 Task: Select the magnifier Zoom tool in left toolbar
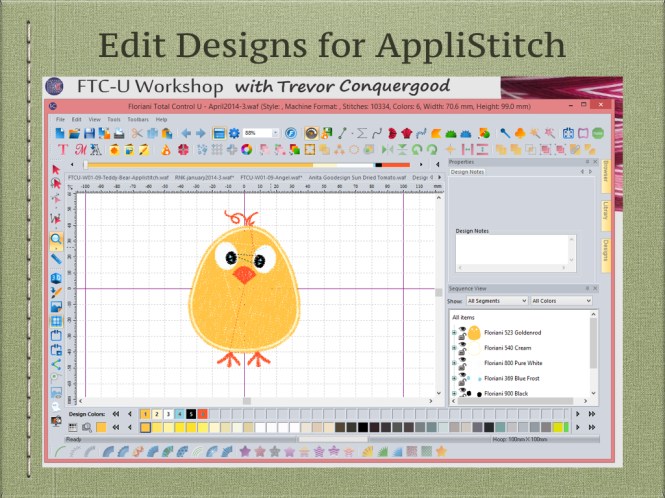pyautogui.click(x=57, y=239)
